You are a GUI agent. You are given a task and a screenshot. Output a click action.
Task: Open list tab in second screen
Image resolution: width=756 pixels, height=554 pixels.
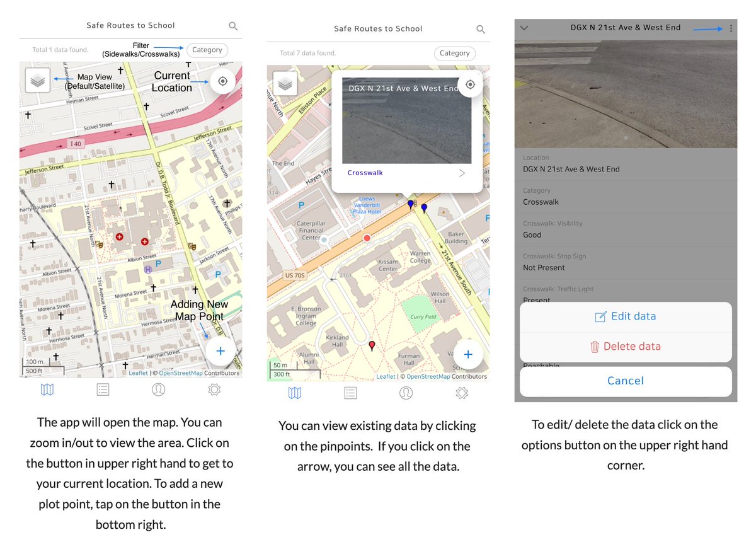pyautogui.click(x=350, y=393)
